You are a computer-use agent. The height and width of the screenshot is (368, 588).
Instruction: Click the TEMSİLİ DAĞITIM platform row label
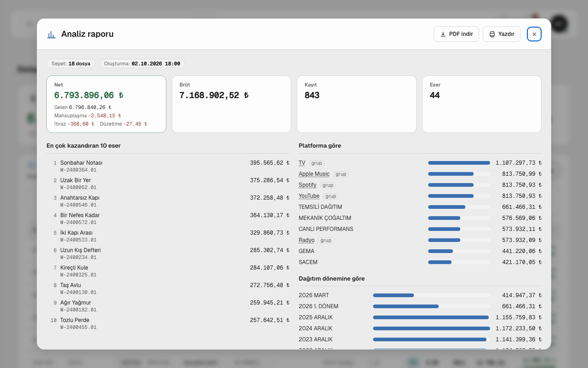click(x=320, y=207)
